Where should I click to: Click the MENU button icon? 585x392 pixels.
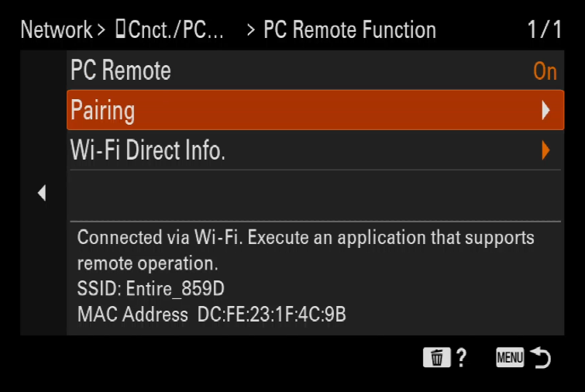[x=510, y=357]
